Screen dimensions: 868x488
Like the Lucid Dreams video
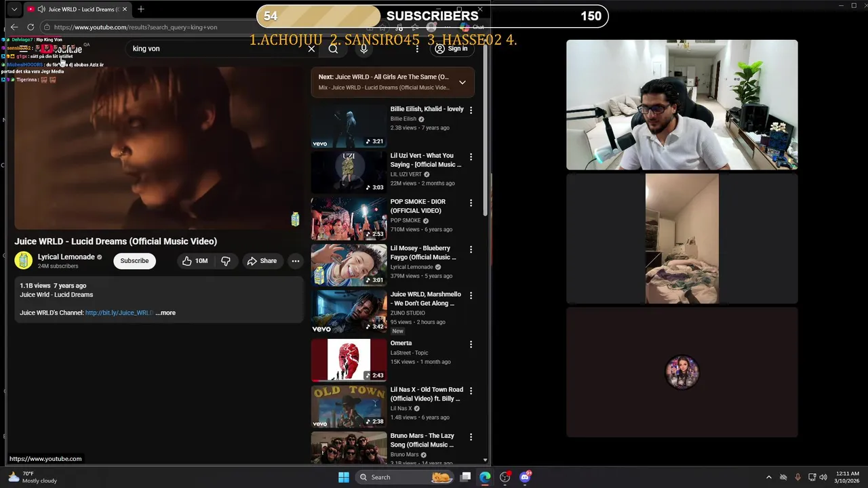[x=195, y=261]
